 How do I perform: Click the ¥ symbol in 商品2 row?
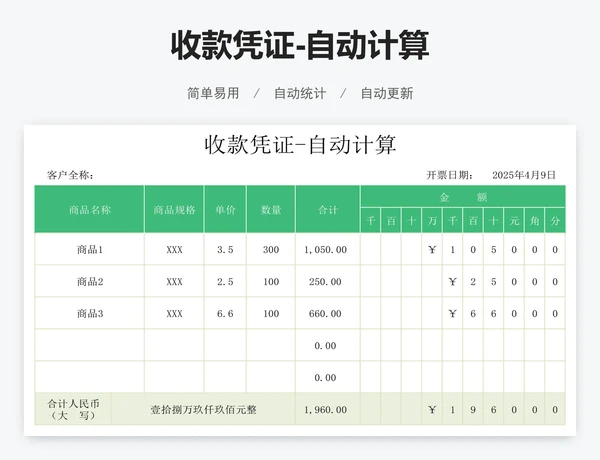pyautogui.click(x=452, y=282)
